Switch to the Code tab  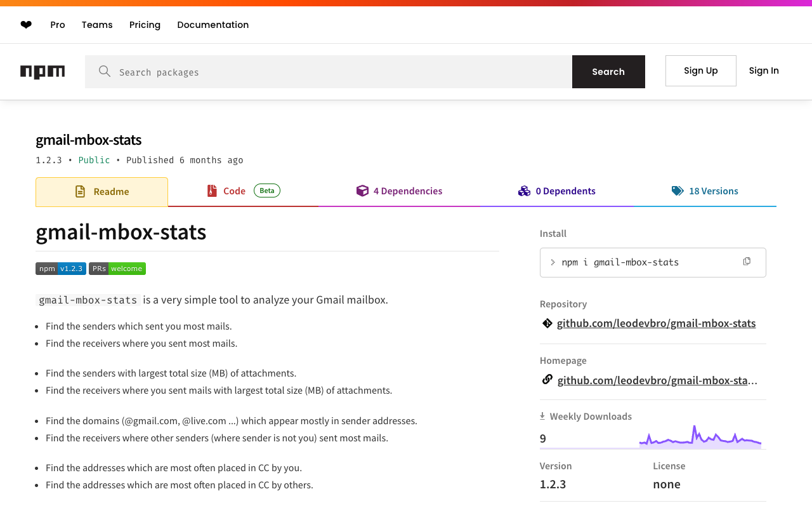click(x=244, y=191)
